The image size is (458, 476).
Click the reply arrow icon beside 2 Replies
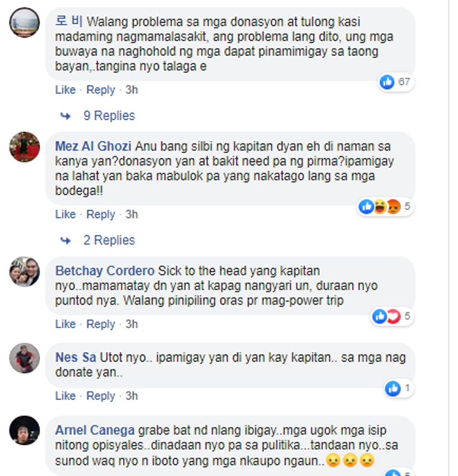pos(65,241)
